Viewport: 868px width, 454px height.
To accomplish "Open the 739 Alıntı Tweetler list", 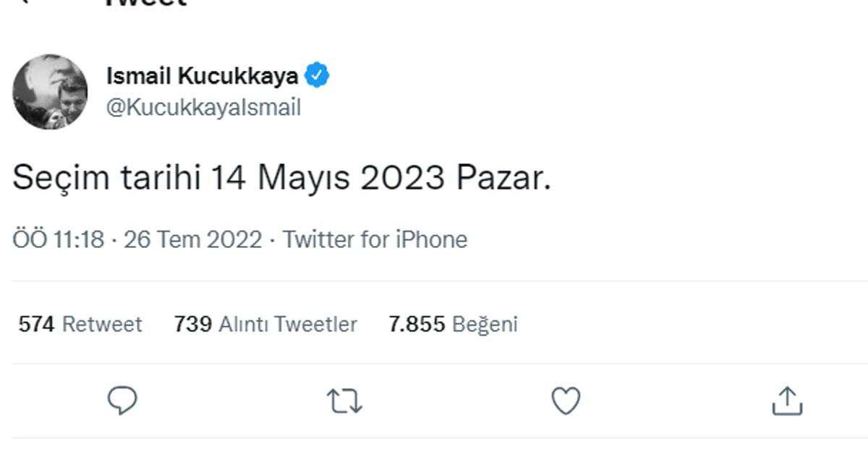I will 265,325.
